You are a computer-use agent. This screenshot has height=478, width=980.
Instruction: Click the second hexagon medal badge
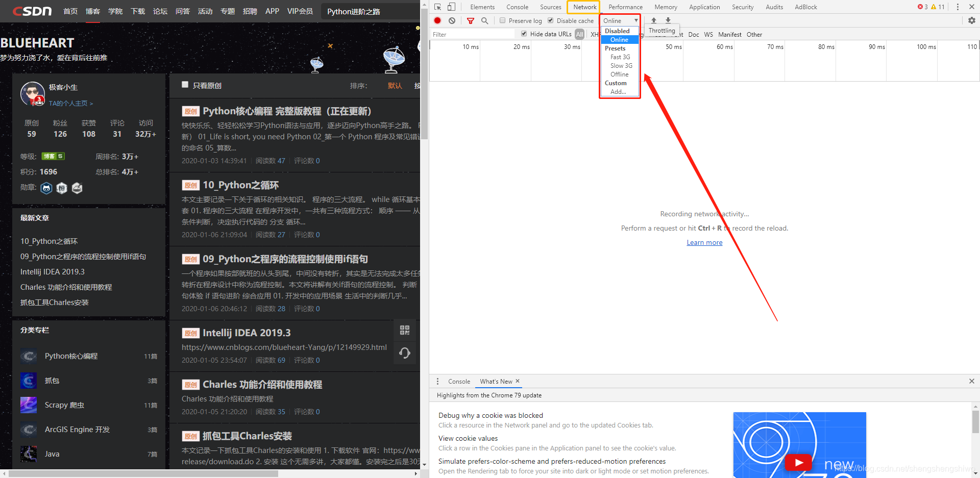tap(62, 188)
